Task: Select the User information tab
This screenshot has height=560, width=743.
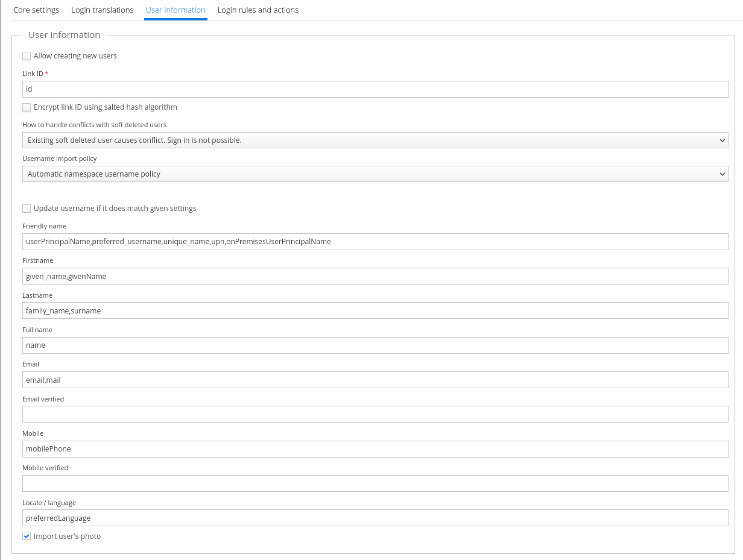Action: click(x=175, y=10)
